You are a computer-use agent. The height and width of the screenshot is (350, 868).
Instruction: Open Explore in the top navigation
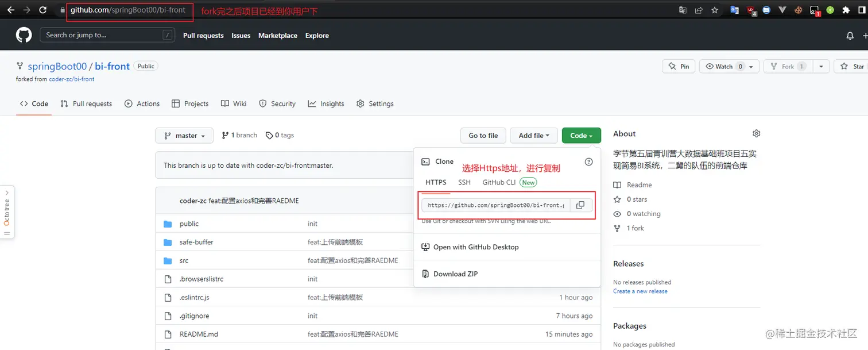point(317,36)
